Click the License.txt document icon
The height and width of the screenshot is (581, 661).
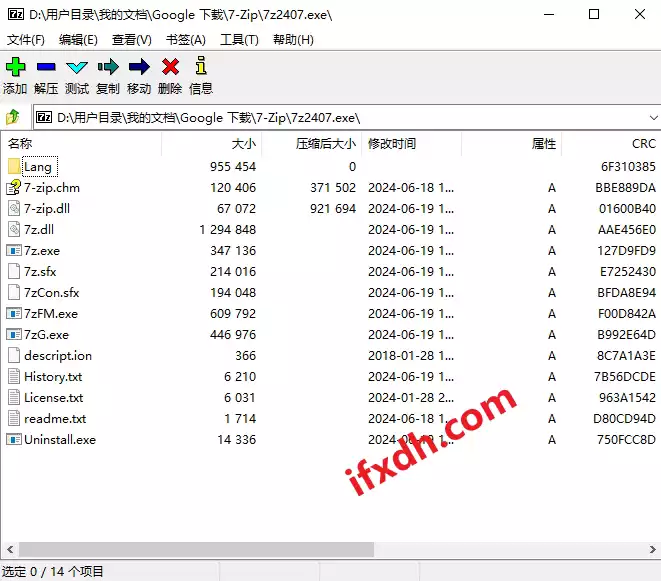click(x=14, y=397)
